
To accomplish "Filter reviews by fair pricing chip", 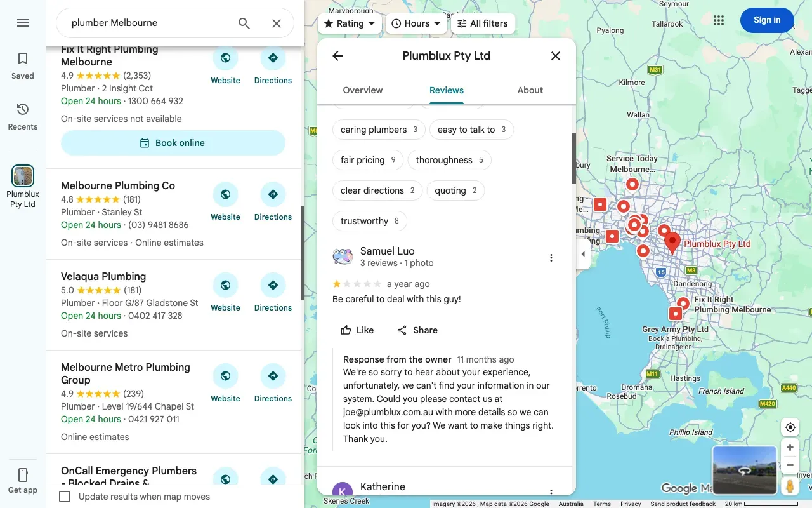I will coord(368,160).
